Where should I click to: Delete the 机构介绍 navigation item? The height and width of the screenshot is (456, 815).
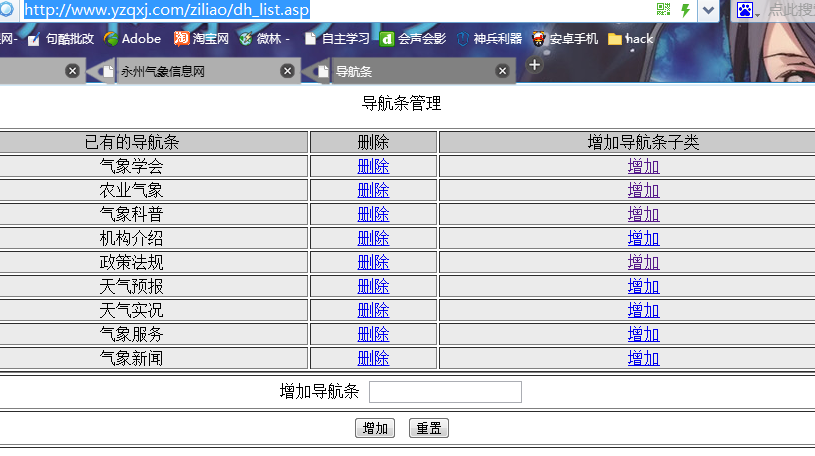click(x=373, y=239)
